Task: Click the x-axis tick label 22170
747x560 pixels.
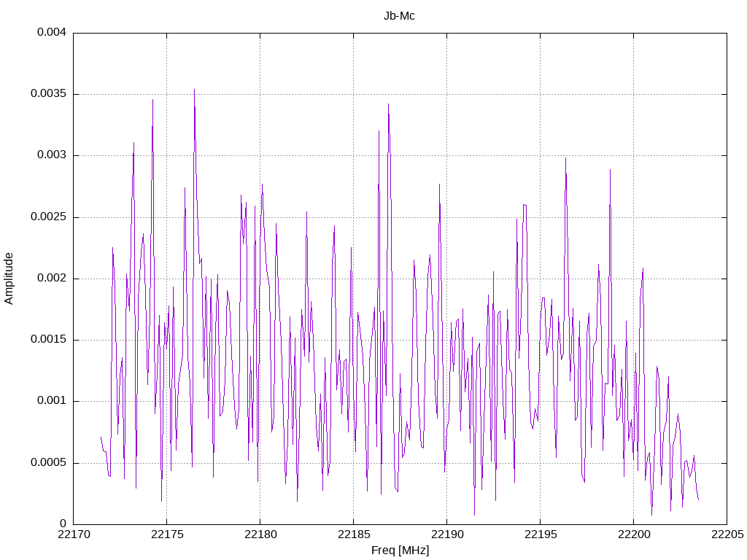Action: [74, 534]
